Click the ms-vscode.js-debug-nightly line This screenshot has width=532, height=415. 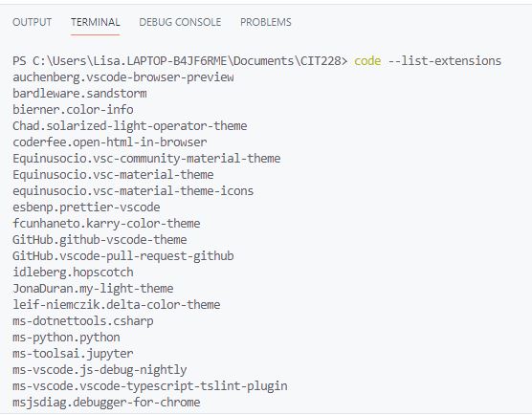click(100, 370)
